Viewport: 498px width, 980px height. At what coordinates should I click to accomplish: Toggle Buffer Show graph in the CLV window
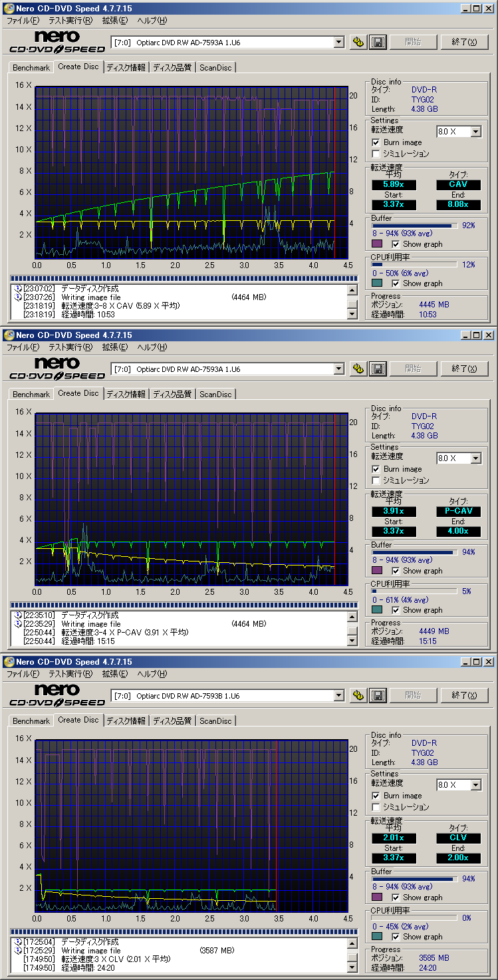(396, 898)
